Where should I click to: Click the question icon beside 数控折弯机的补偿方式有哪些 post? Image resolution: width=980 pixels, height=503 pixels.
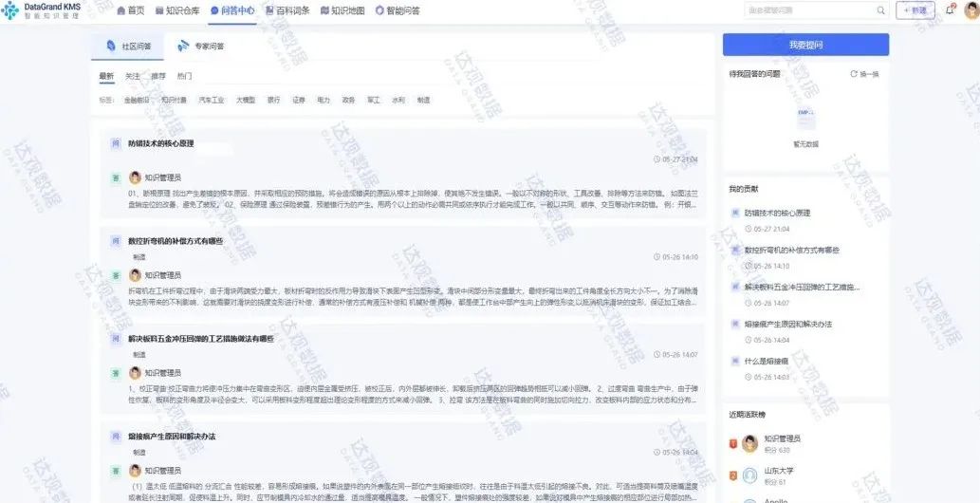click(x=116, y=241)
